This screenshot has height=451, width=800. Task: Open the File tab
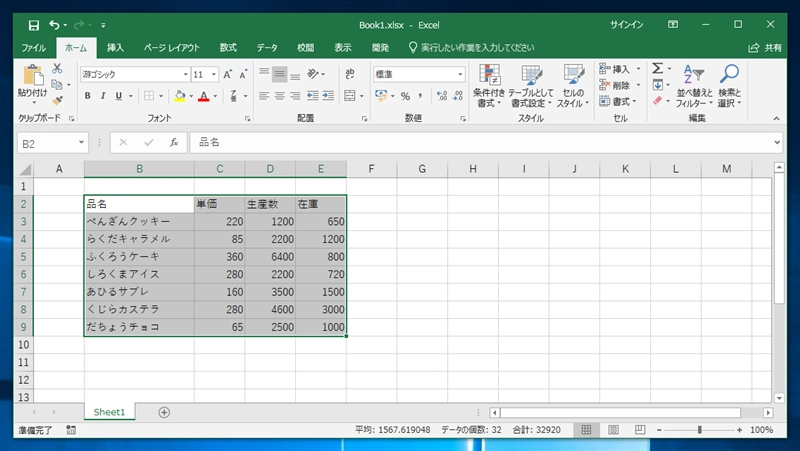coord(34,48)
